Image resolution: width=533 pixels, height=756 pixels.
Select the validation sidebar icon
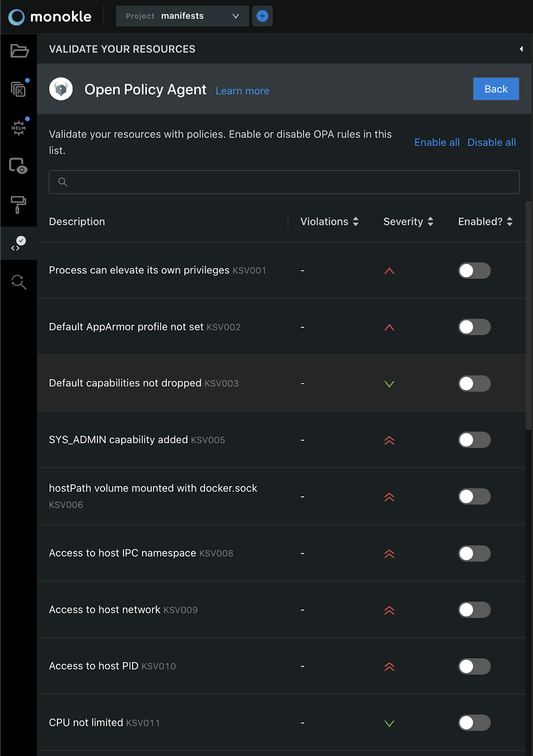coord(19,243)
